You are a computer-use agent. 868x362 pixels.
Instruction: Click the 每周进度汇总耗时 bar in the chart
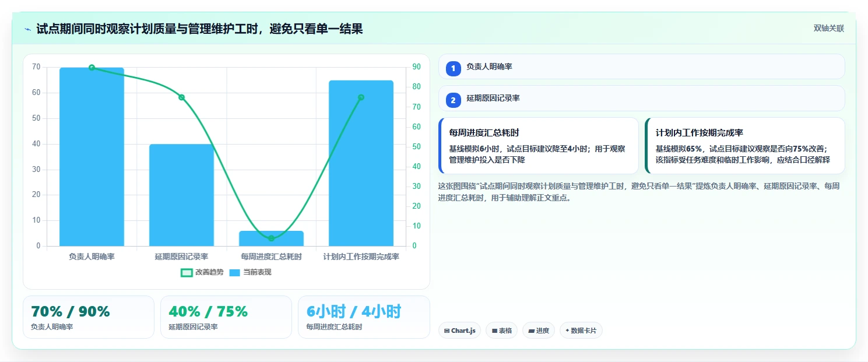click(x=271, y=238)
